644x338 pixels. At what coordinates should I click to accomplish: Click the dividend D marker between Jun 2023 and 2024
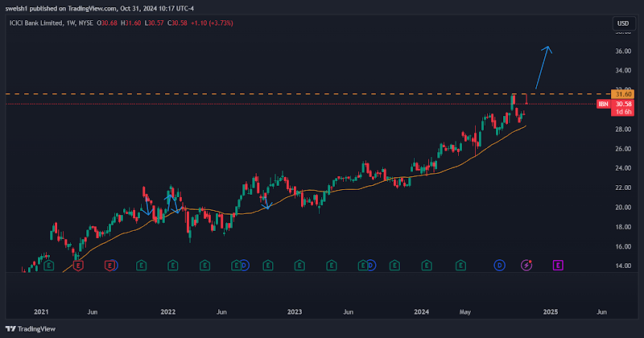(371, 266)
